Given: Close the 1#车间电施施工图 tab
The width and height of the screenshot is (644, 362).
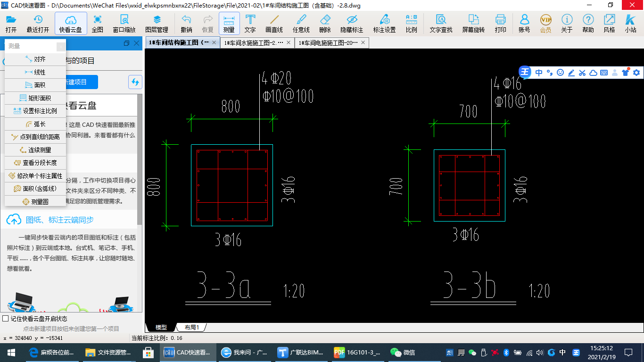Looking at the screenshot, I should point(363,42).
